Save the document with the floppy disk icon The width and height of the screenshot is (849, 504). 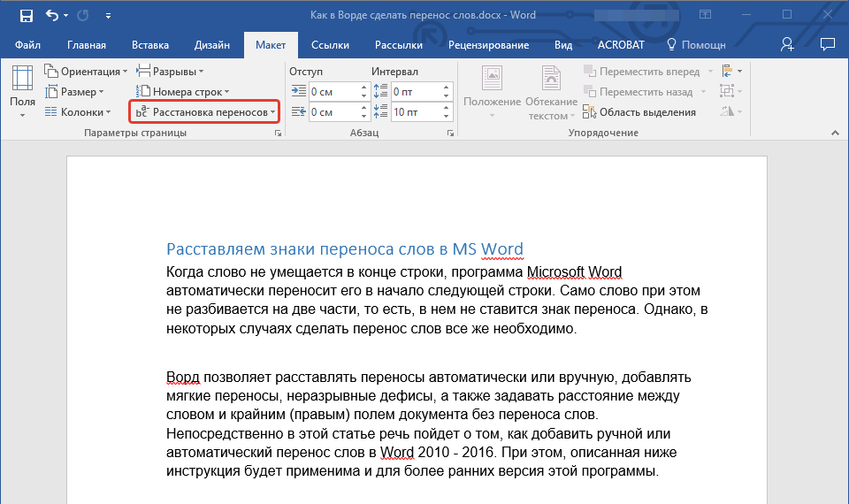[x=26, y=16]
